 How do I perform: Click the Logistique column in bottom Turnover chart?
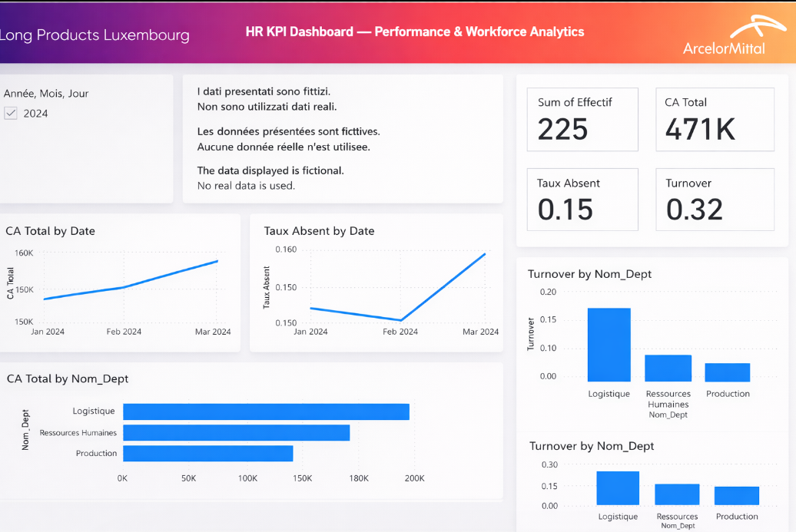[618, 487]
